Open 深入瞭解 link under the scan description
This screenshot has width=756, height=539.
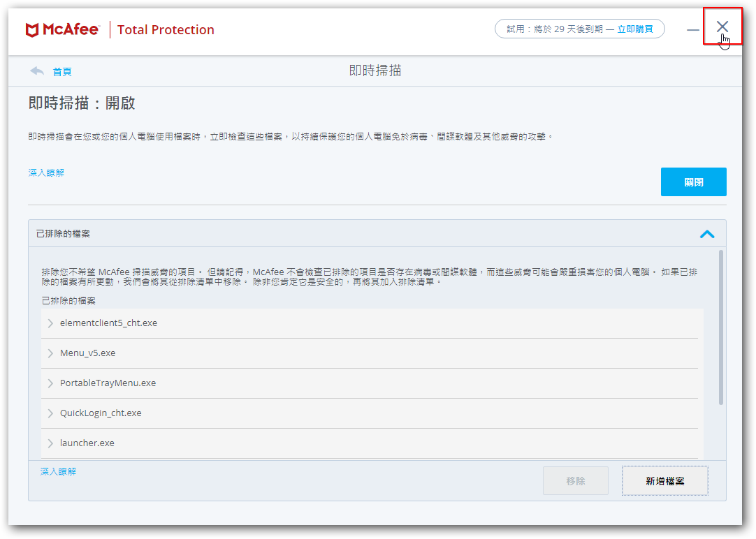pos(46,172)
